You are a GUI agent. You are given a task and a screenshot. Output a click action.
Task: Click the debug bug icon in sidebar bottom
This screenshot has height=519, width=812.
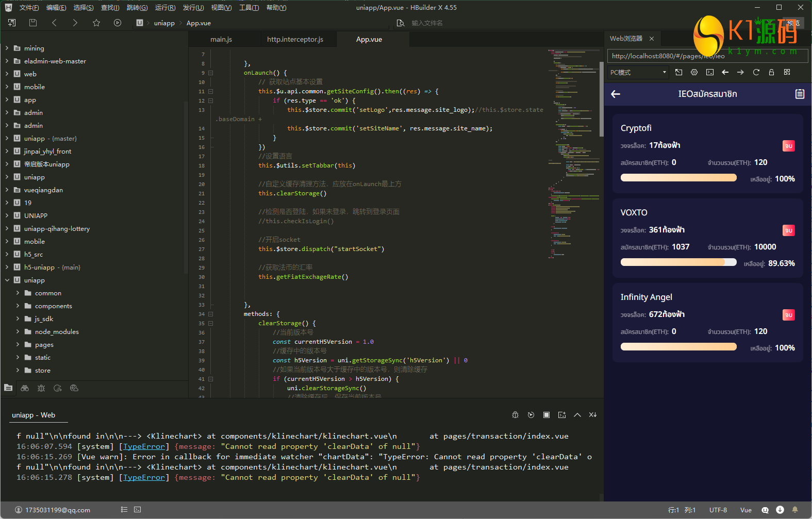(41, 388)
